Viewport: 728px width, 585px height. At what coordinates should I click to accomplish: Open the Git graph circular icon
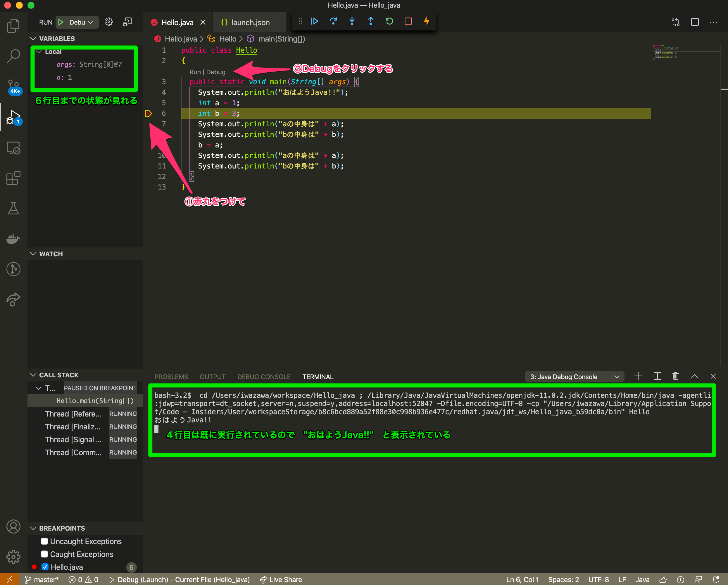(x=13, y=269)
